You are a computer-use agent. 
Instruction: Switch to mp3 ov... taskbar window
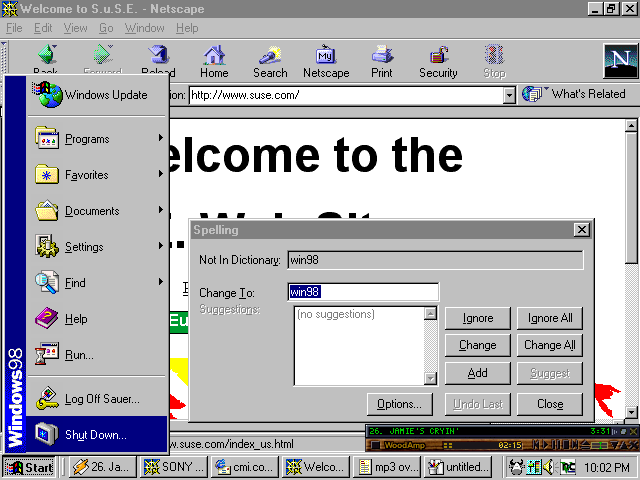click(x=387, y=467)
